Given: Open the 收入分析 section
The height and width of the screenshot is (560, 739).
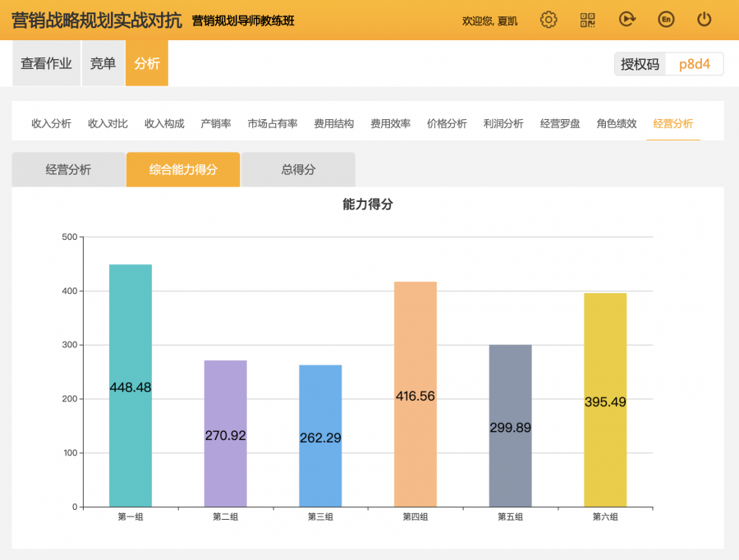Looking at the screenshot, I should coord(52,123).
